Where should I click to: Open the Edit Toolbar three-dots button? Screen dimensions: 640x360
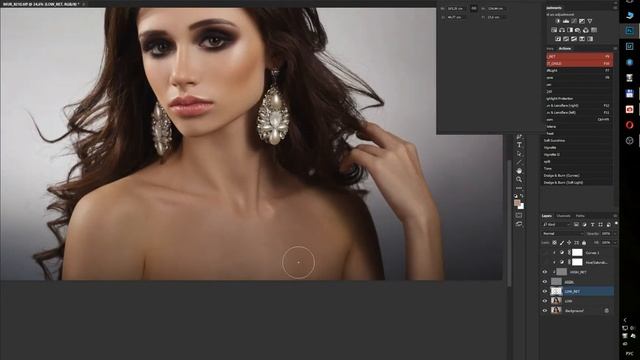tap(519, 188)
